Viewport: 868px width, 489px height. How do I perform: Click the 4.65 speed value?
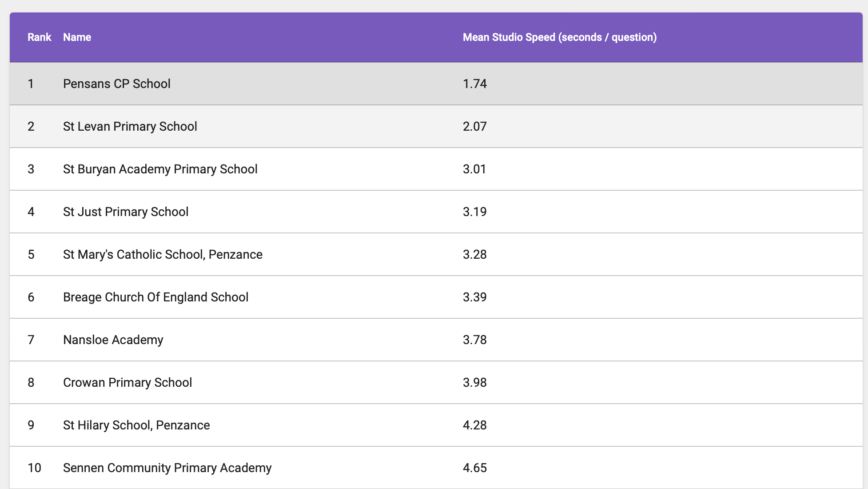pos(474,468)
